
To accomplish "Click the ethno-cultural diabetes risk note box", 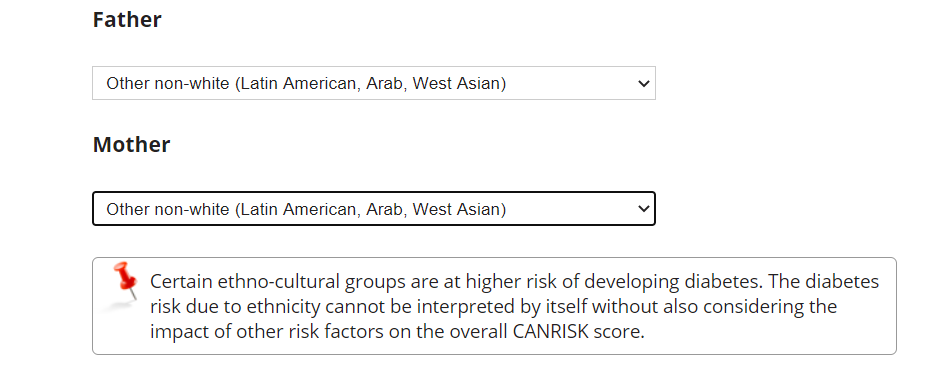I will pyautogui.click(x=494, y=306).
